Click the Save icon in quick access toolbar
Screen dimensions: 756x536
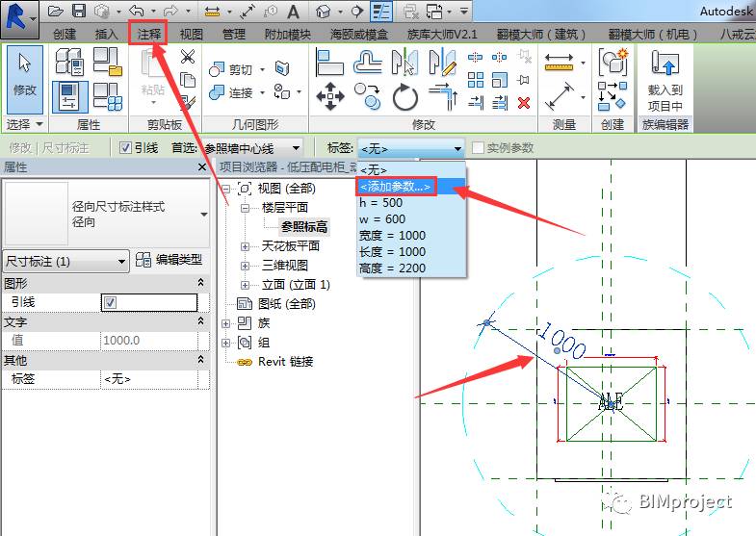pos(79,12)
